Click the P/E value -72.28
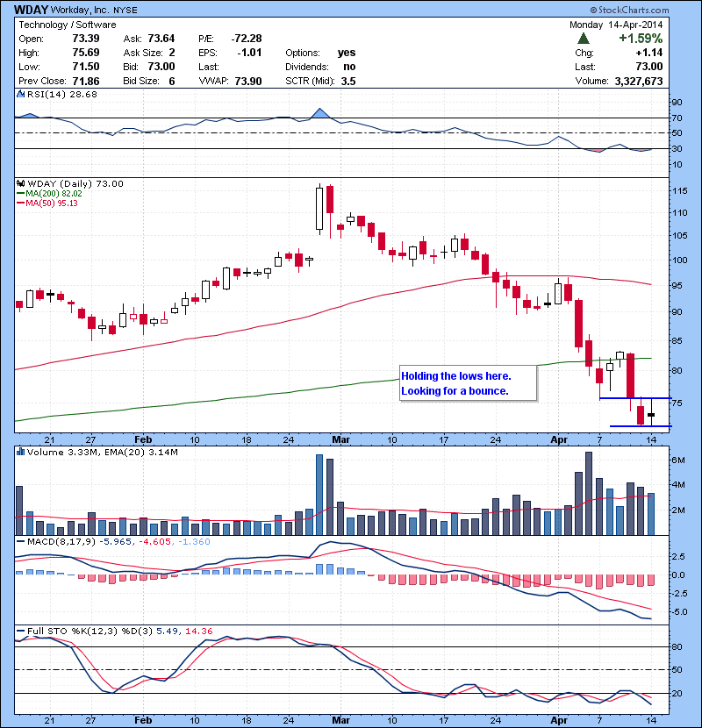The image size is (702, 728). (247, 39)
